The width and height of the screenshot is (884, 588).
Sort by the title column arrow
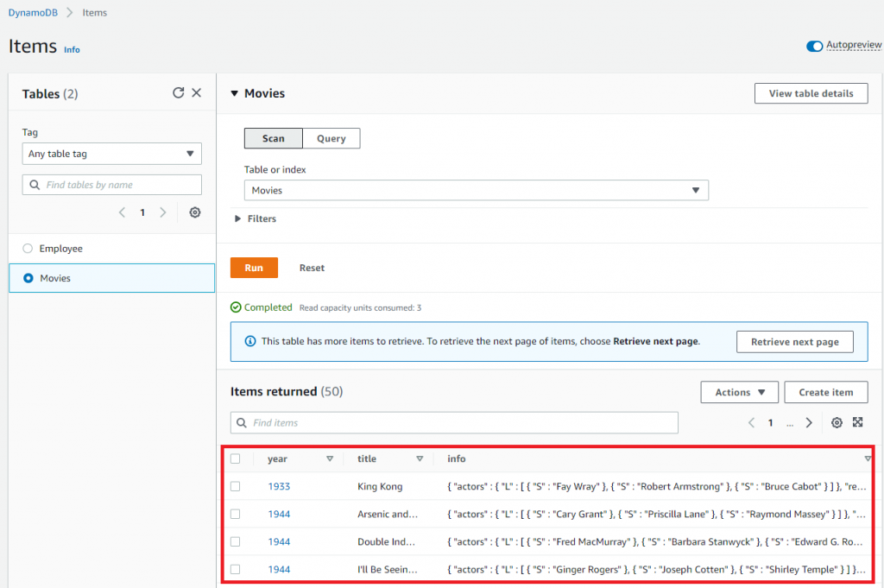420,458
